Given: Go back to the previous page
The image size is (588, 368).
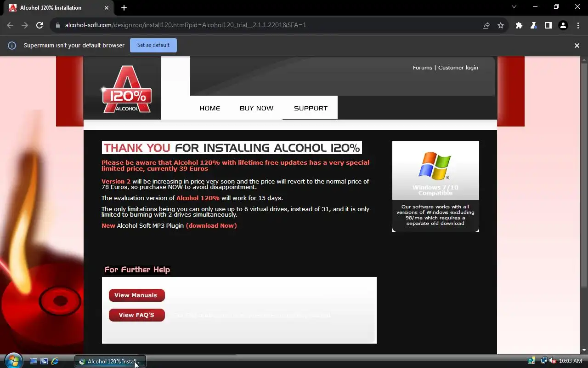Looking at the screenshot, I should pyautogui.click(x=10, y=25).
